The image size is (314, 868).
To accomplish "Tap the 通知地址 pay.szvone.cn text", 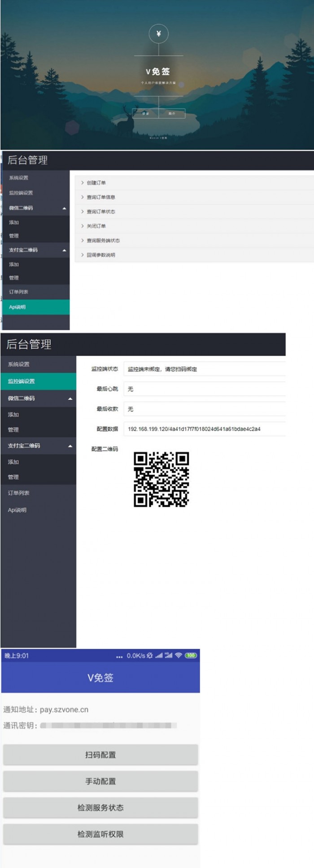I will 46,710.
